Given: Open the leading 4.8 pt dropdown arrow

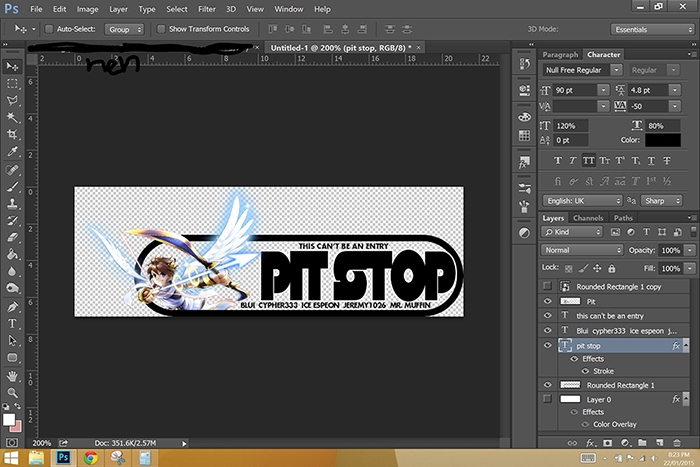Looking at the screenshot, I should [x=675, y=90].
